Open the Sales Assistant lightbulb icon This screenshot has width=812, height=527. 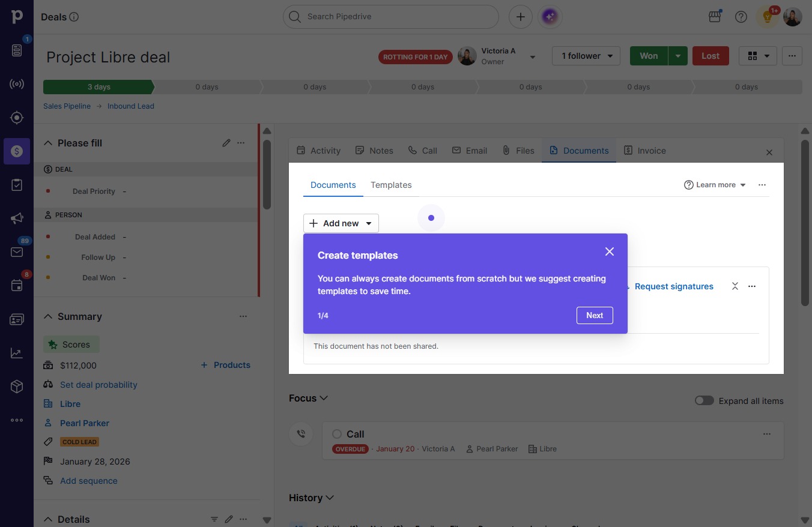768,17
